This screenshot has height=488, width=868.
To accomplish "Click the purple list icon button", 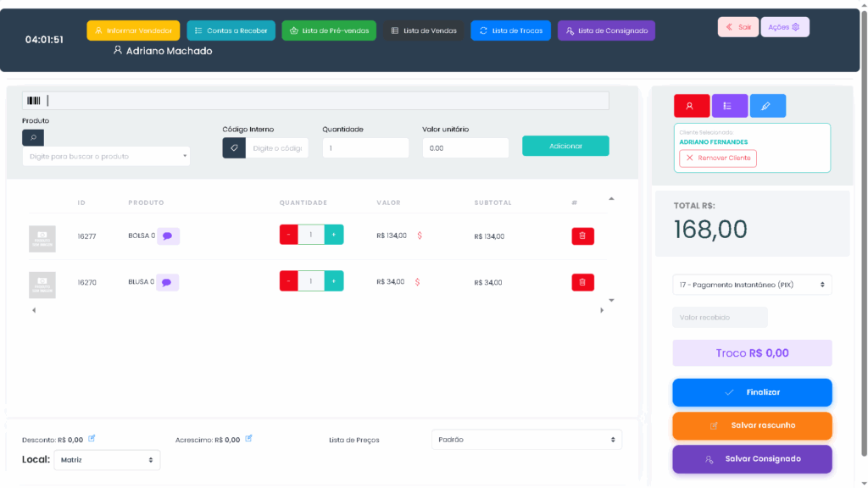I will (x=729, y=106).
